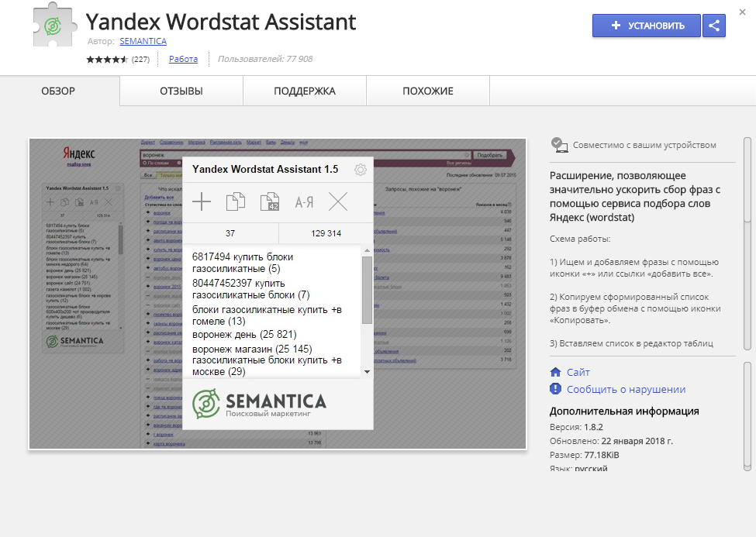Click the Yandex Wordstat Assistant title text
756x537 pixels.
coord(221,22)
